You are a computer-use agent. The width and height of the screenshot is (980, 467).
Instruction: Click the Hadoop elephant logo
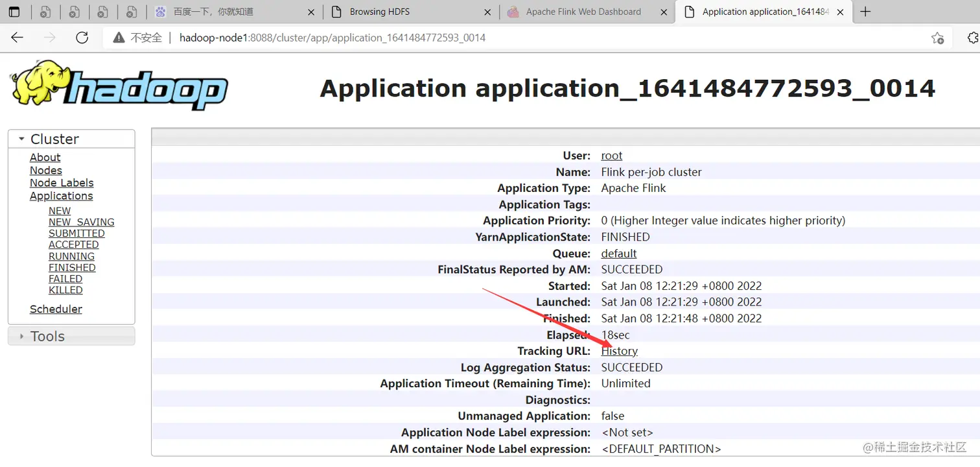[x=119, y=86]
